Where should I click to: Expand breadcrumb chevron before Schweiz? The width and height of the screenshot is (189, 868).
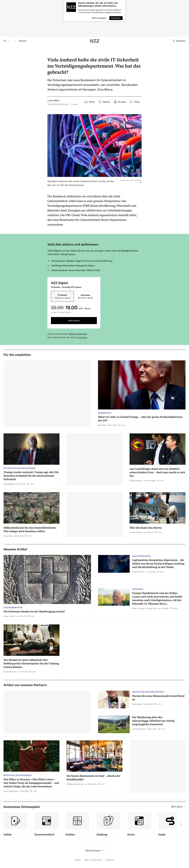[x=15, y=41]
